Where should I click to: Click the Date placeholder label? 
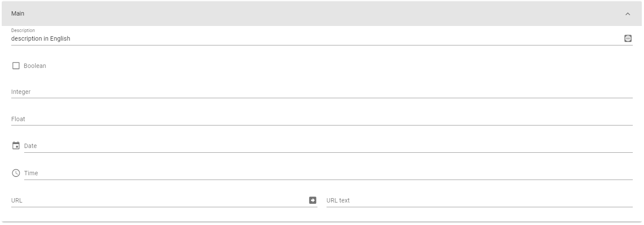[x=31, y=146]
